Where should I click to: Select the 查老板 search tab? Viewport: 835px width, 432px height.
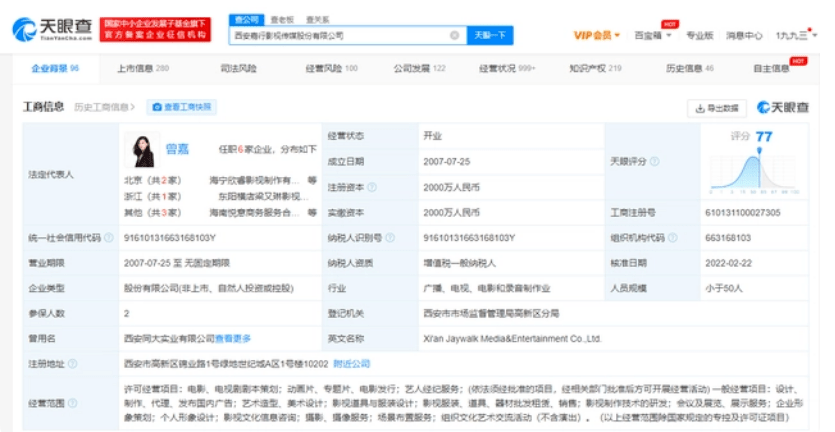(282, 20)
